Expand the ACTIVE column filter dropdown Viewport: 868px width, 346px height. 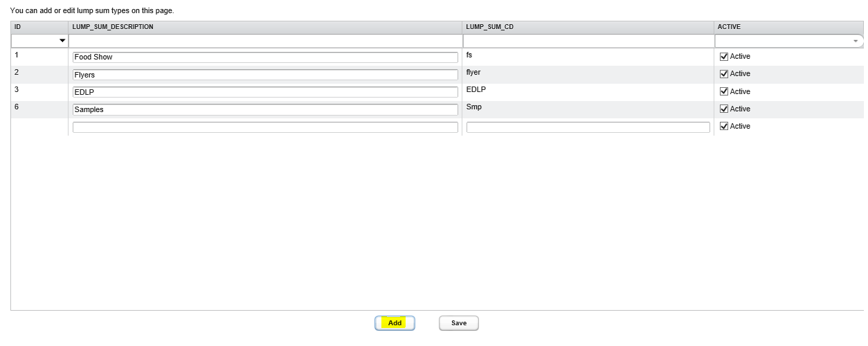click(x=856, y=41)
